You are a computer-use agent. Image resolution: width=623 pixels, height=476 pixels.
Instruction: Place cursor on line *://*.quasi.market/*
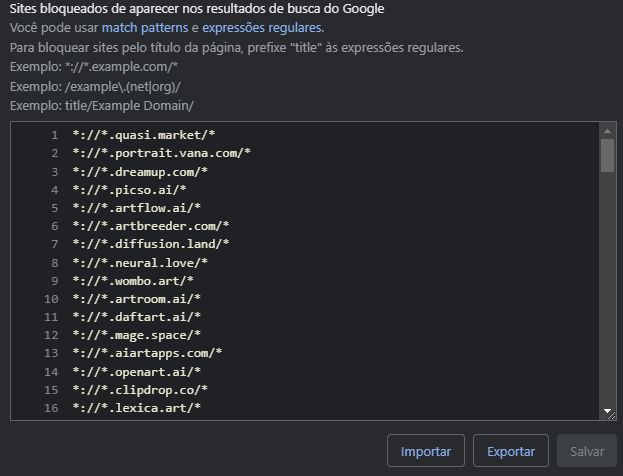(143, 135)
